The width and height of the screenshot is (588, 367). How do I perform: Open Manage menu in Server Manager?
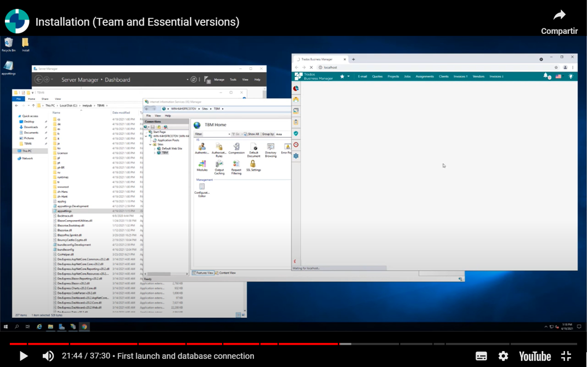[219, 80]
